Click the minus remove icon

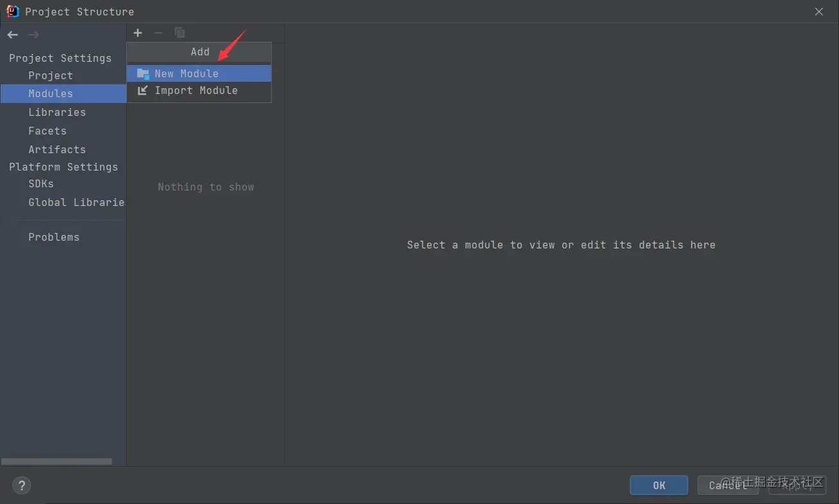pyautogui.click(x=158, y=33)
